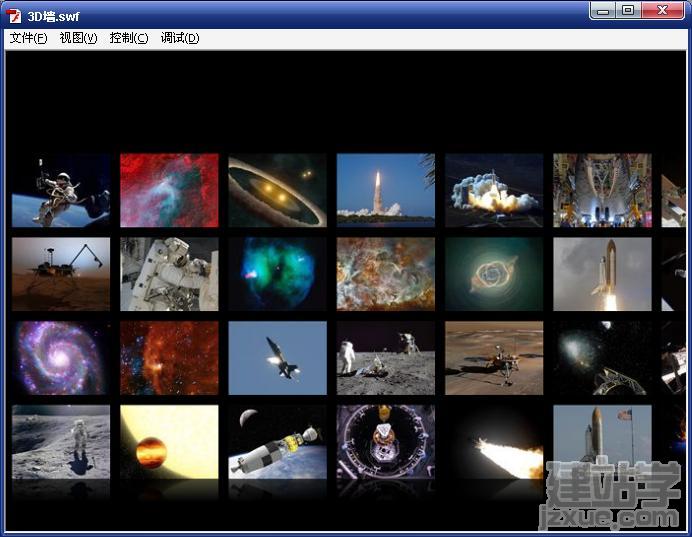Select the jet fighter in blue sky thumbnail

coord(278,358)
